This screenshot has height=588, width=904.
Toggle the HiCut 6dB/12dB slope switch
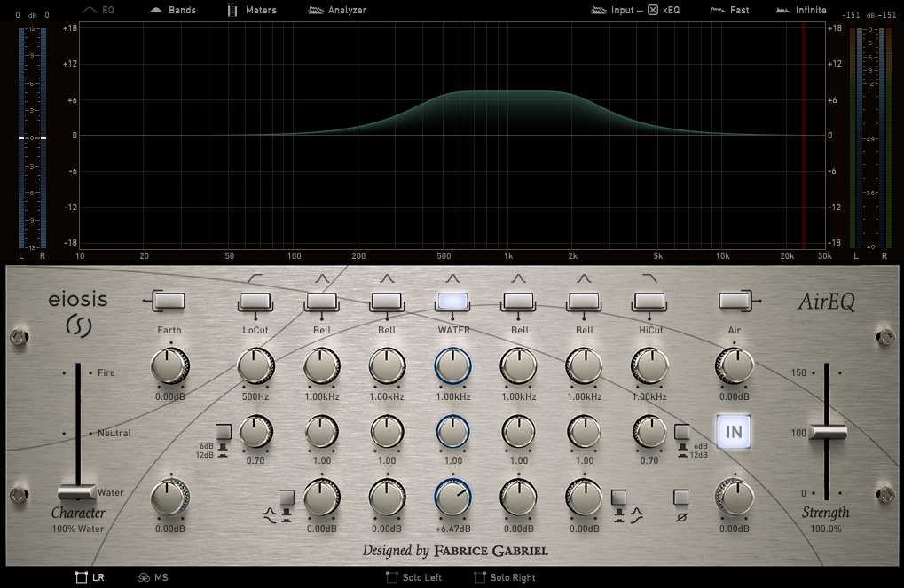pyautogui.click(x=681, y=432)
